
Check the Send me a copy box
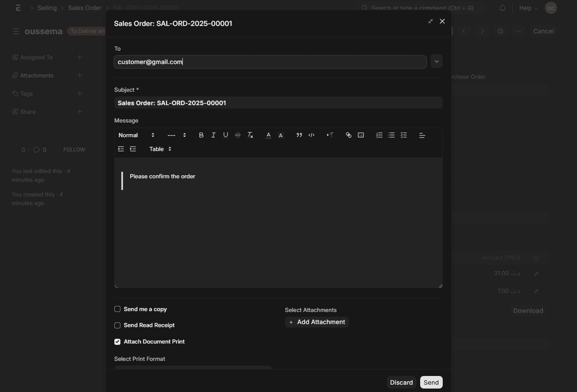117,309
